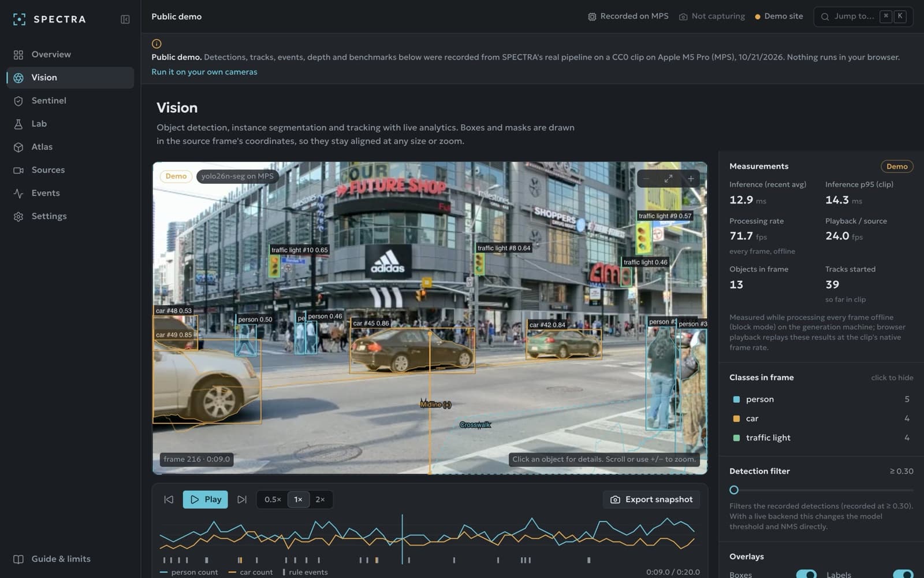Set playback speed to 2×
924x578 pixels.
[x=320, y=499]
